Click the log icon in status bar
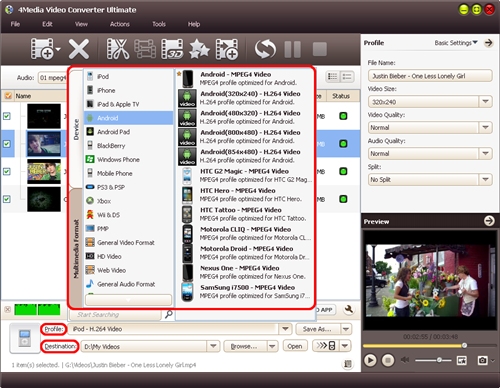The width and height of the screenshot is (500, 388). click(348, 364)
